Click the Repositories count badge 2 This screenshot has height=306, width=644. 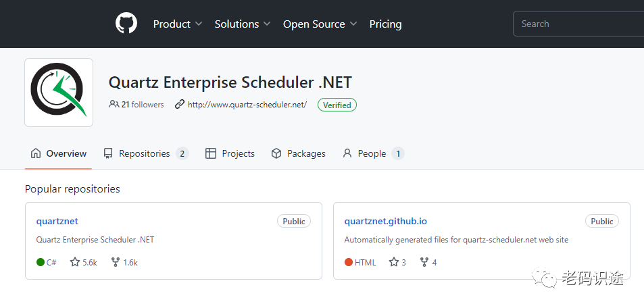182,153
